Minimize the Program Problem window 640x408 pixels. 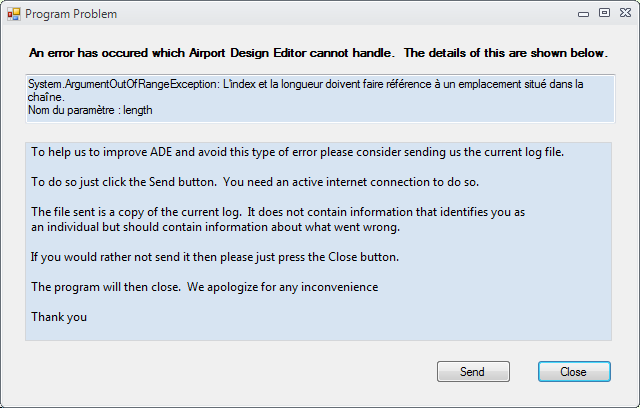pos(584,13)
